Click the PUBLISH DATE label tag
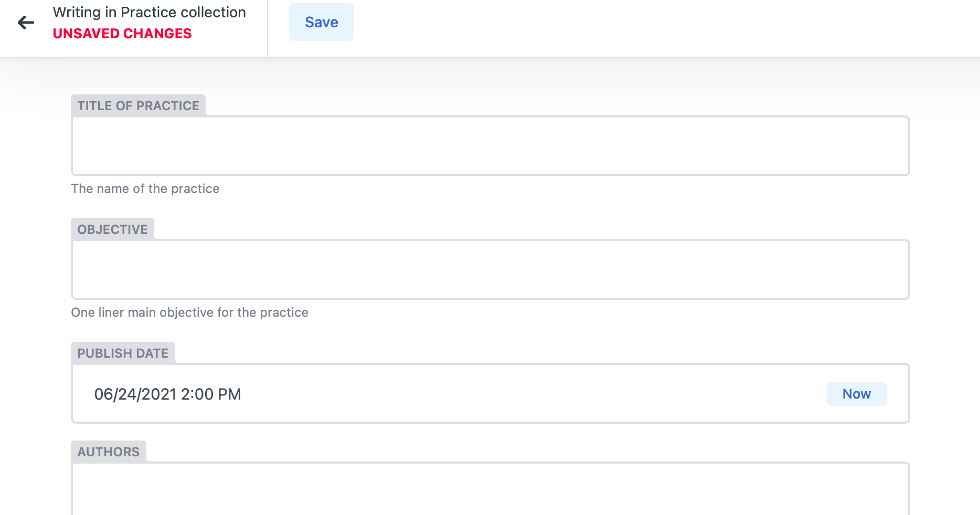Viewport: 980px width, 515px height. coord(122,353)
